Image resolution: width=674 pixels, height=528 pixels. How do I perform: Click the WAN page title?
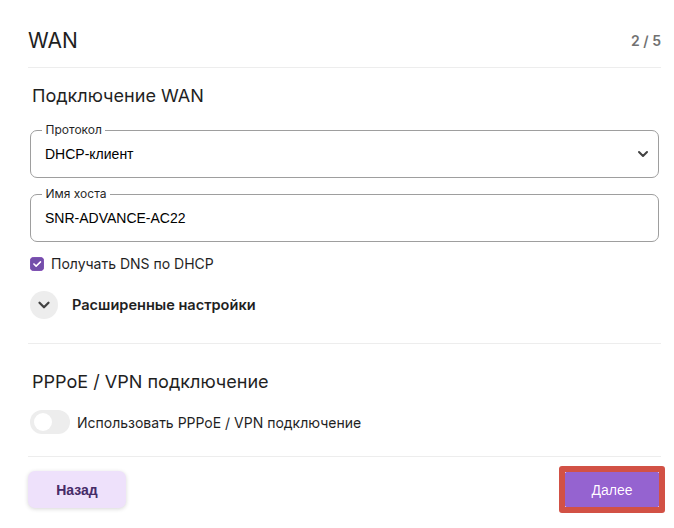(53, 41)
